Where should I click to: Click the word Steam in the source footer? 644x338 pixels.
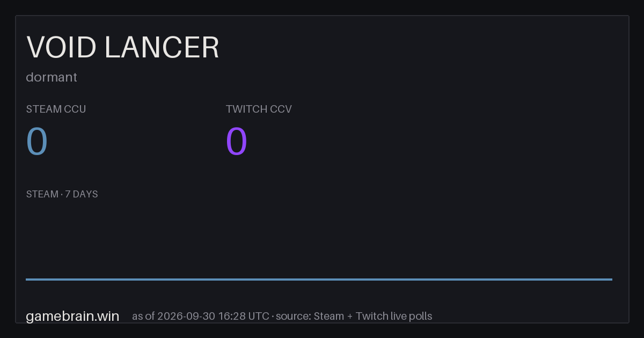[328, 316]
